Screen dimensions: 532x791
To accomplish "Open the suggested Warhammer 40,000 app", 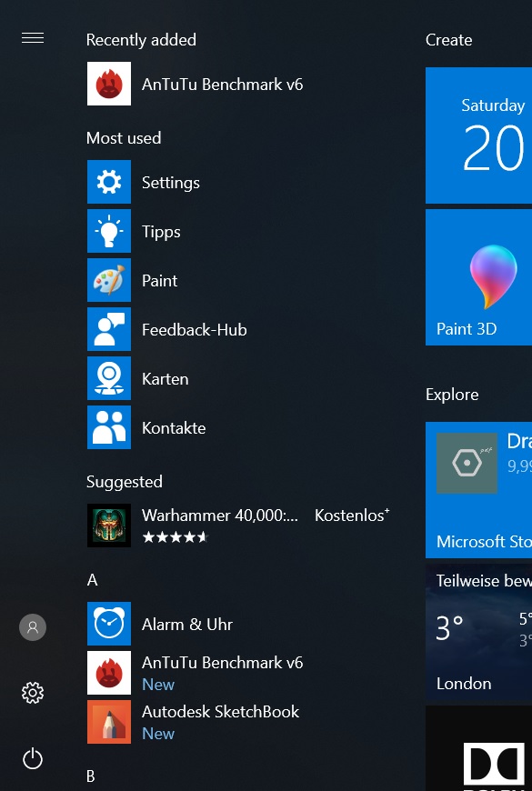I will tap(237, 526).
